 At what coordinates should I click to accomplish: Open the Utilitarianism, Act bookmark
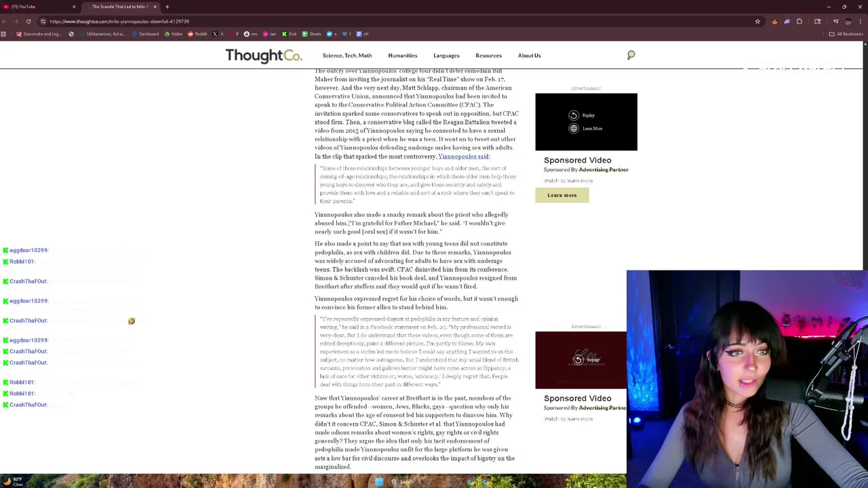coord(102,34)
